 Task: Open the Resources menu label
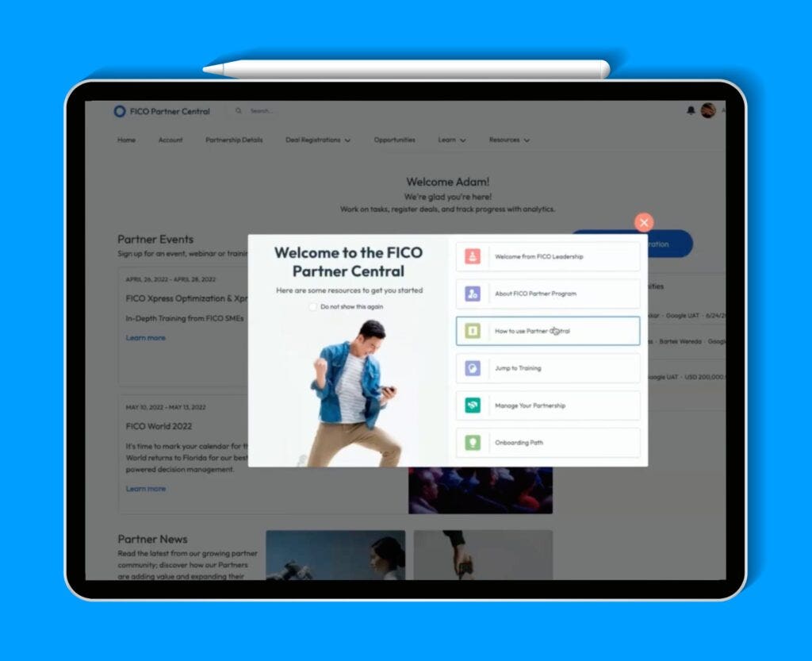[504, 140]
